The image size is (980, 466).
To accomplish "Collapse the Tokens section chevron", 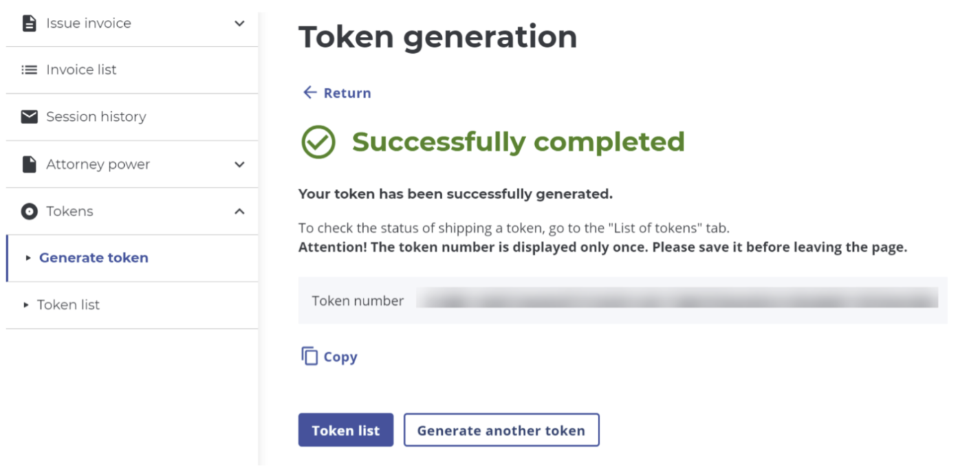I will point(239,212).
